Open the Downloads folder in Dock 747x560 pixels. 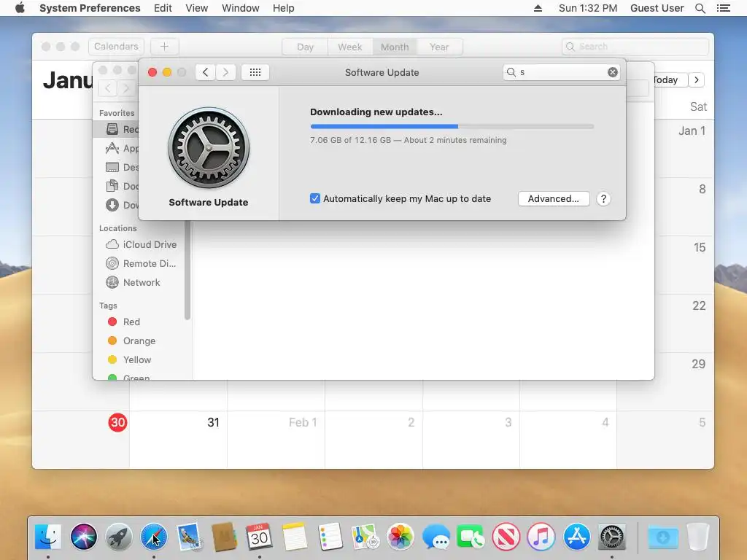click(x=662, y=537)
